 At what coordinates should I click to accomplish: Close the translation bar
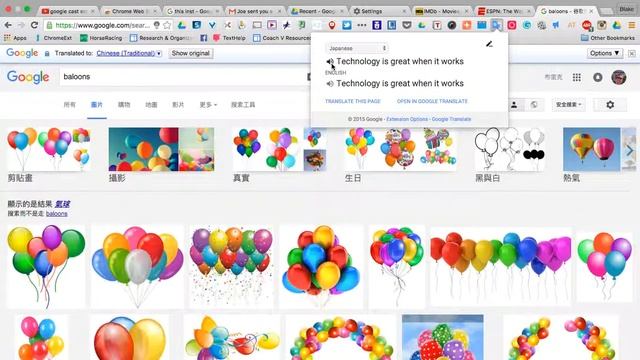[632, 53]
